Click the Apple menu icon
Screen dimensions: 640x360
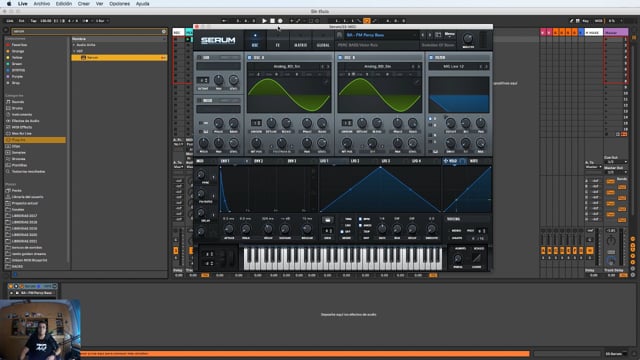(9, 4)
